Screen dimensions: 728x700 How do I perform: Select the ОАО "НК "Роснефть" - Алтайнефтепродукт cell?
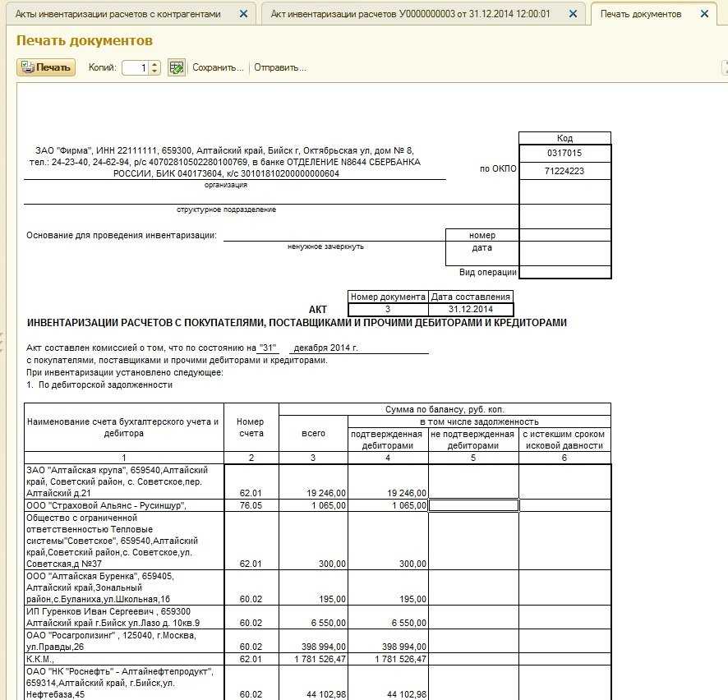tap(124, 683)
